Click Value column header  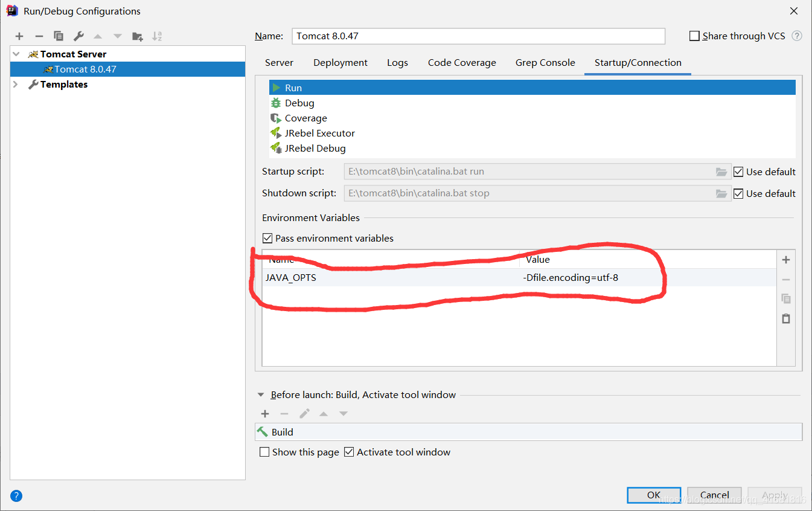[648, 260]
